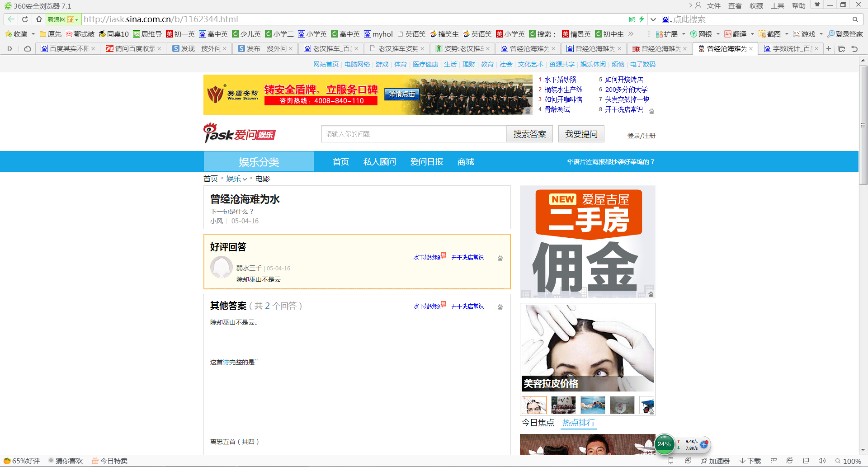Click the vertical page scrollbar thumb

(863, 125)
